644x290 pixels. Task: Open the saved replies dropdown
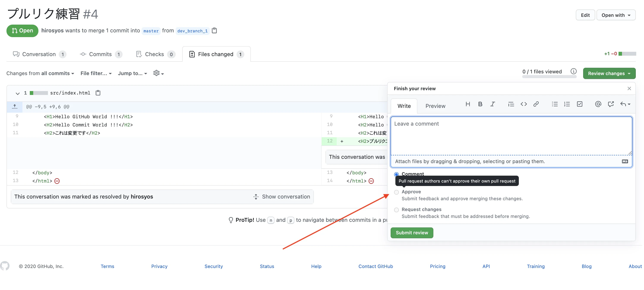[x=625, y=104]
